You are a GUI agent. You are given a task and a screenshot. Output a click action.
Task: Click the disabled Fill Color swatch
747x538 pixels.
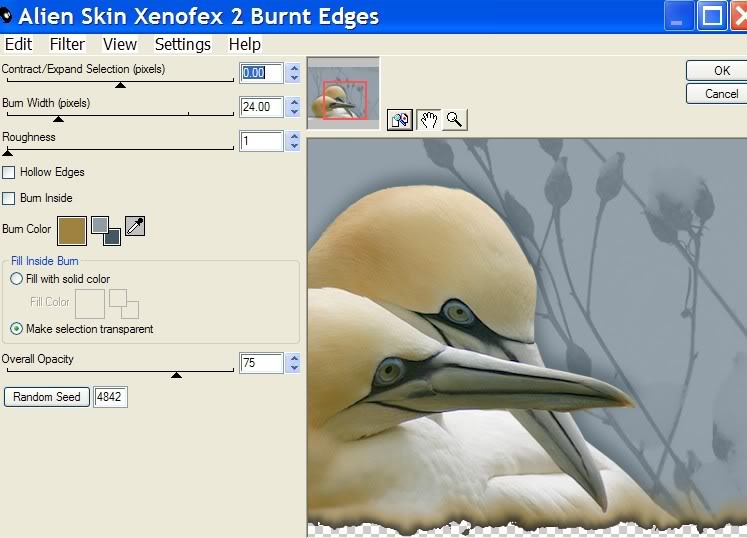coord(90,304)
